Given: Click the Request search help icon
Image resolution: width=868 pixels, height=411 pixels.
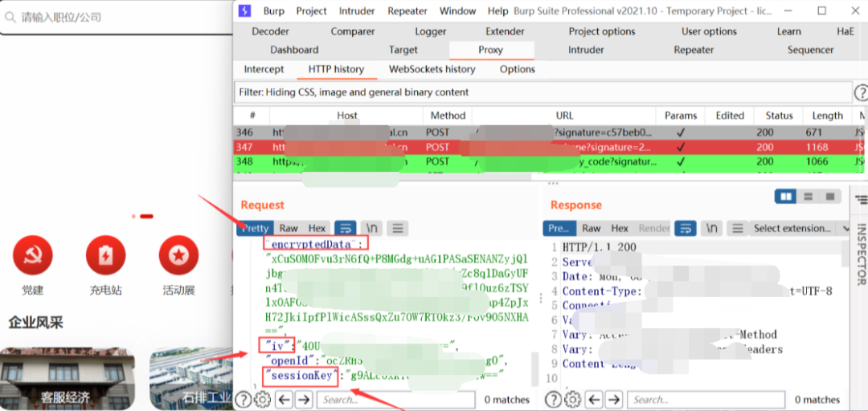Looking at the screenshot, I should pyautogui.click(x=243, y=399).
